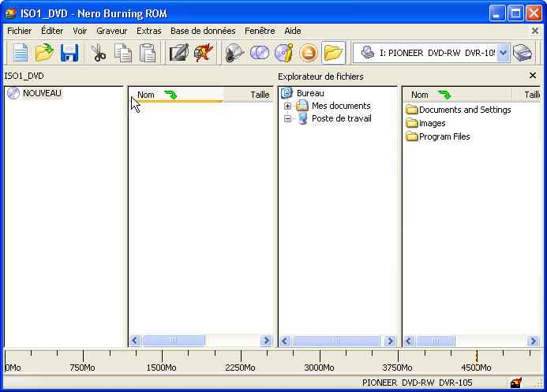Screen dimensions: 547x392
Task: Click the Nero icon in title bar
Action: 11,14
